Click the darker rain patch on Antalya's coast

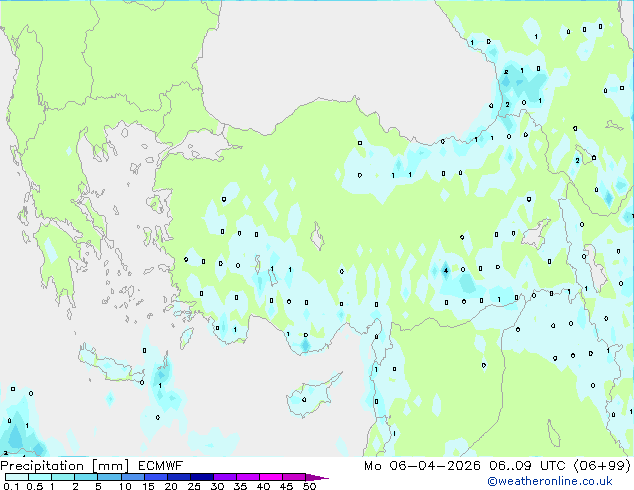(306, 345)
